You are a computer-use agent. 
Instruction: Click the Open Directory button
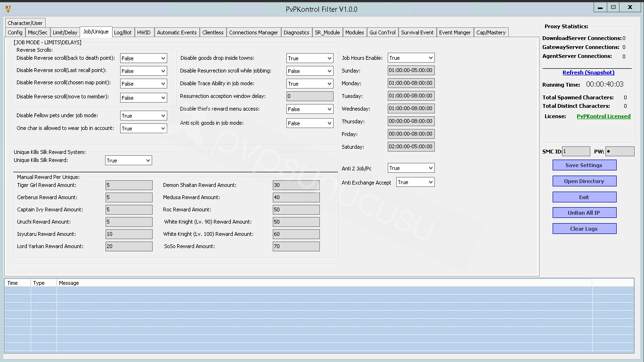coord(584,181)
